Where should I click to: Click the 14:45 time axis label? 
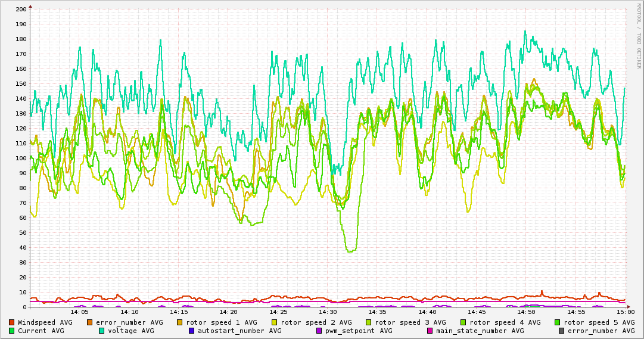tap(477, 312)
